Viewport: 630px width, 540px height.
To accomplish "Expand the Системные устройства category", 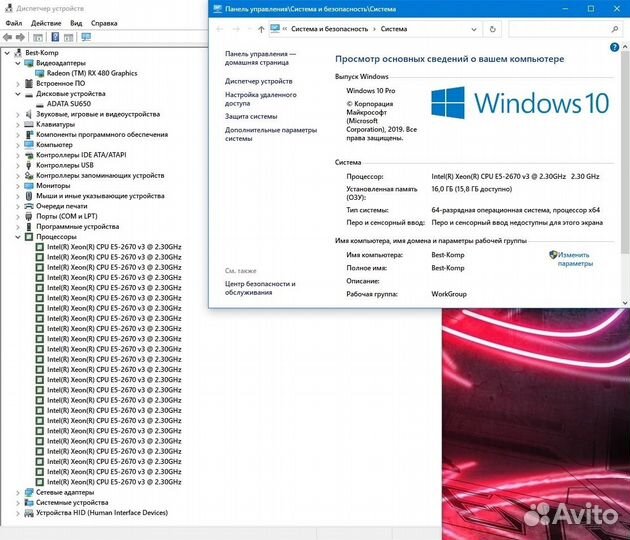I will 18,502.
